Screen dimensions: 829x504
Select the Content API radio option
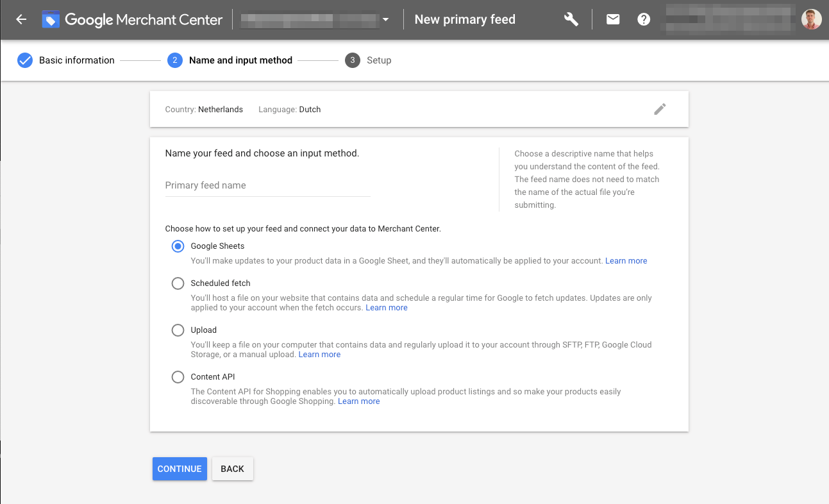pyautogui.click(x=178, y=377)
